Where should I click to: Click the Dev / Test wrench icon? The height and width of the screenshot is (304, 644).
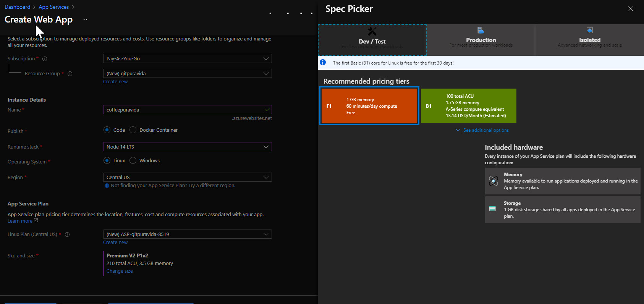372,31
